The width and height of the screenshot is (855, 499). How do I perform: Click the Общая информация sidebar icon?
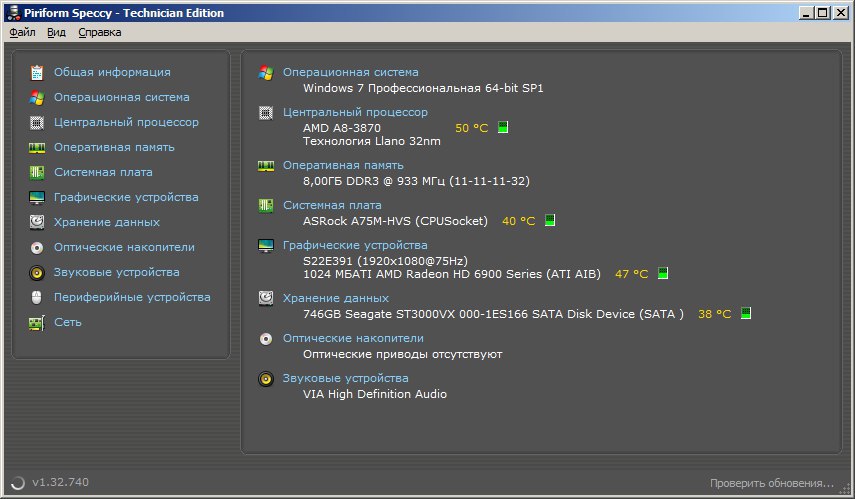[x=37, y=73]
